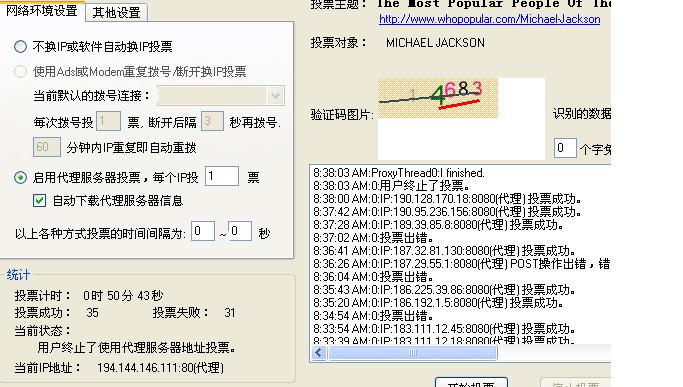
Task: Select log entry for IP 190.95.236.156
Action: click(447, 212)
